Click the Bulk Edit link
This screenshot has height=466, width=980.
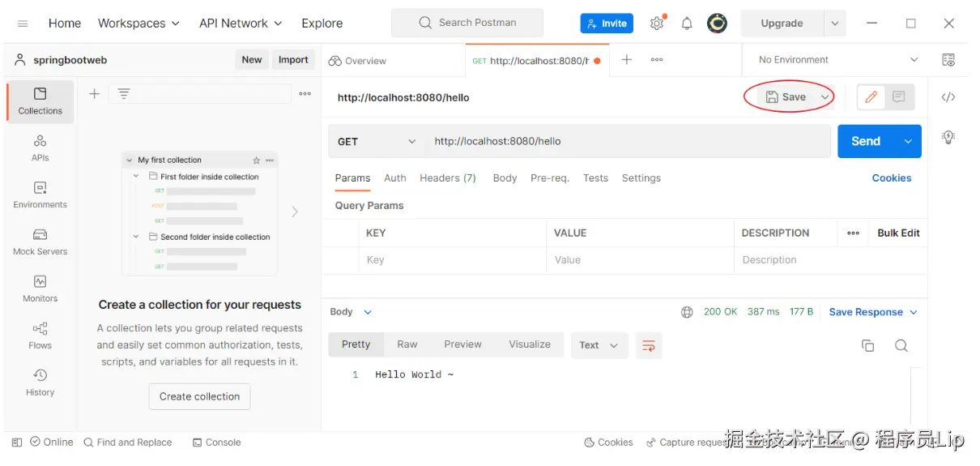[x=898, y=233]
